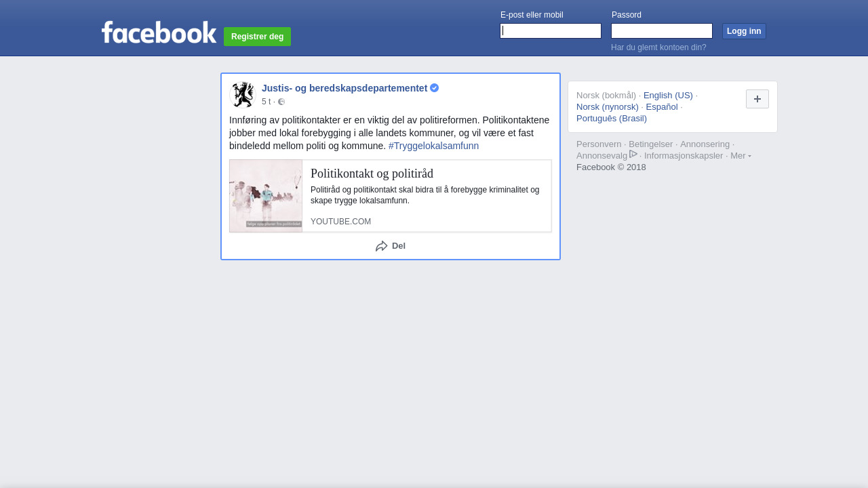Focus the Passord input field

pyautogui.click(x=662, y=31)
